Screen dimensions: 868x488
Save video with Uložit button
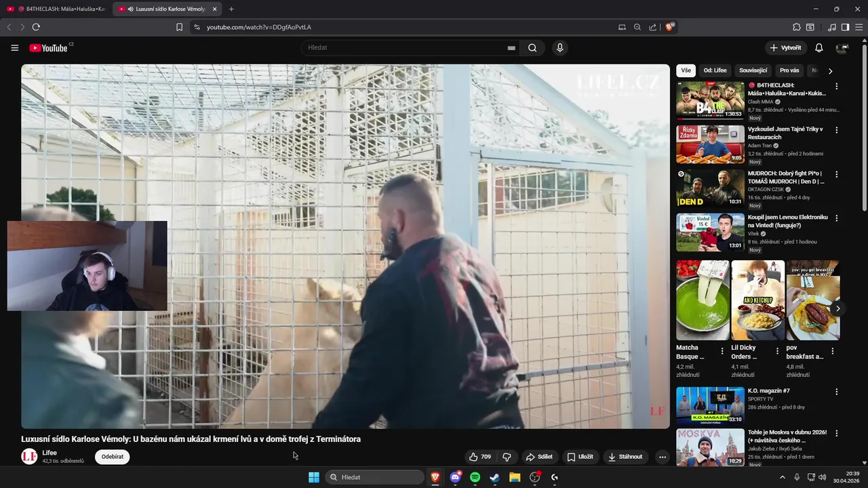[580, 457]
